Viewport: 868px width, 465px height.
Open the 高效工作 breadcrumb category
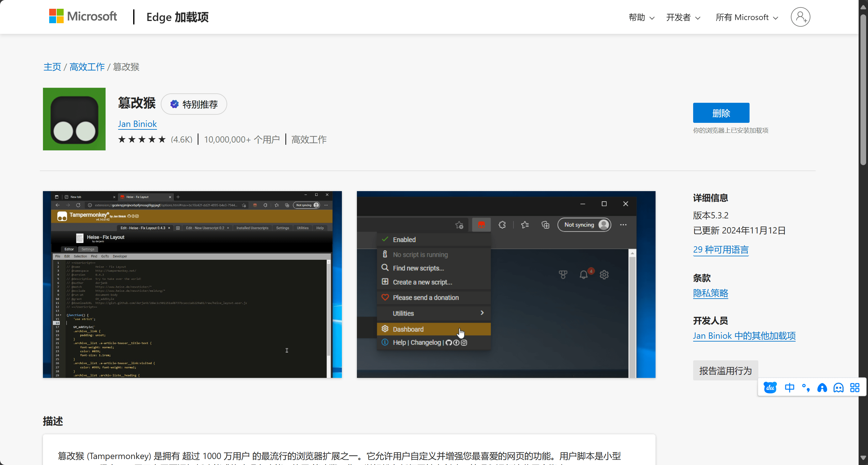click(x=87, y=67)
